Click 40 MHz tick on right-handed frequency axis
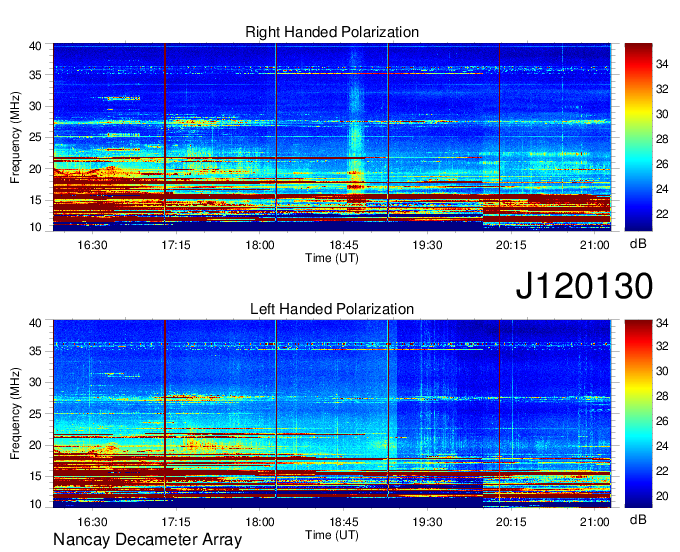The width and height of the screenshot is (680, 552). (x=36, y=46)
